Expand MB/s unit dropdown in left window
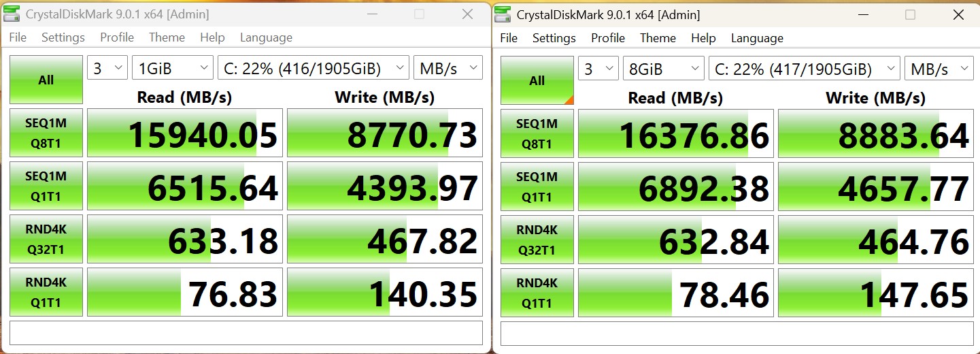 point(448,68)
